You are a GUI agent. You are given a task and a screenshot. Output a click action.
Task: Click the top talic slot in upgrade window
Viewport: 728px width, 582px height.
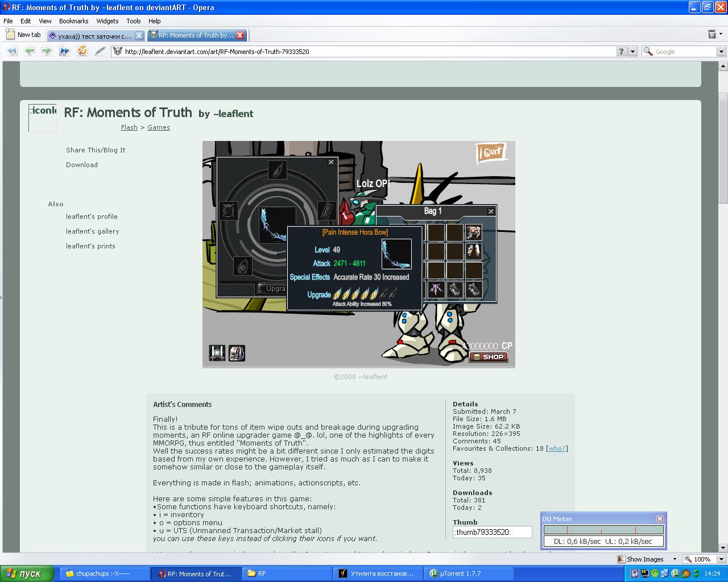pyautogui.click(x=277, y=169)
